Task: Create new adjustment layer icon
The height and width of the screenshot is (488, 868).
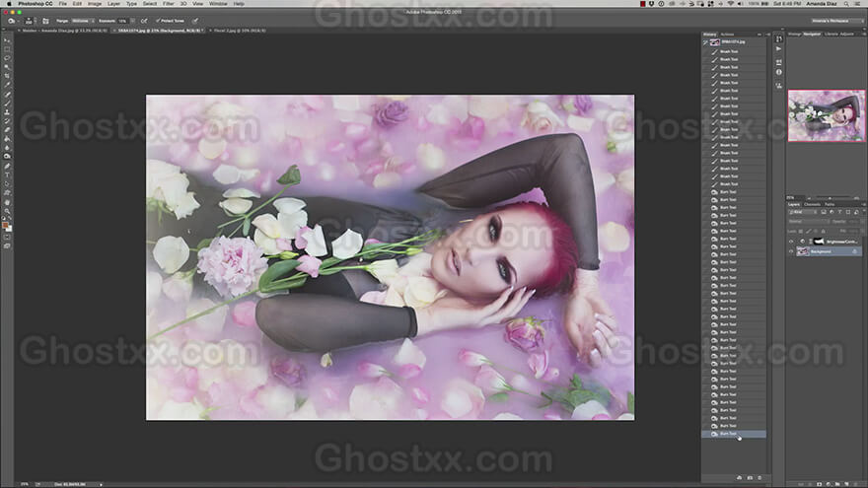Action: click(x=829, y=484)
